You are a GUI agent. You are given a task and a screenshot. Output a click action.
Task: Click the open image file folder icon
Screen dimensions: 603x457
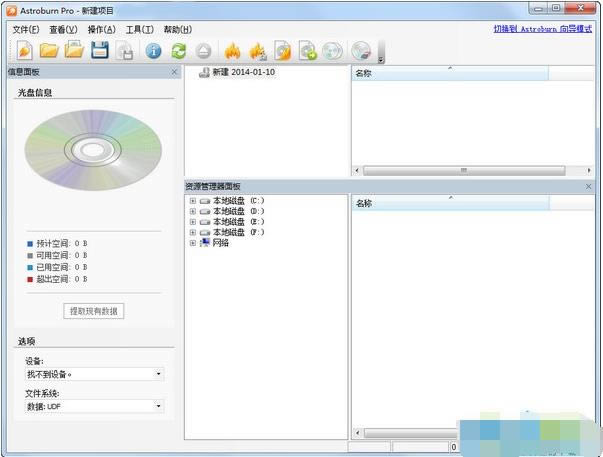[x=74, y=50]
